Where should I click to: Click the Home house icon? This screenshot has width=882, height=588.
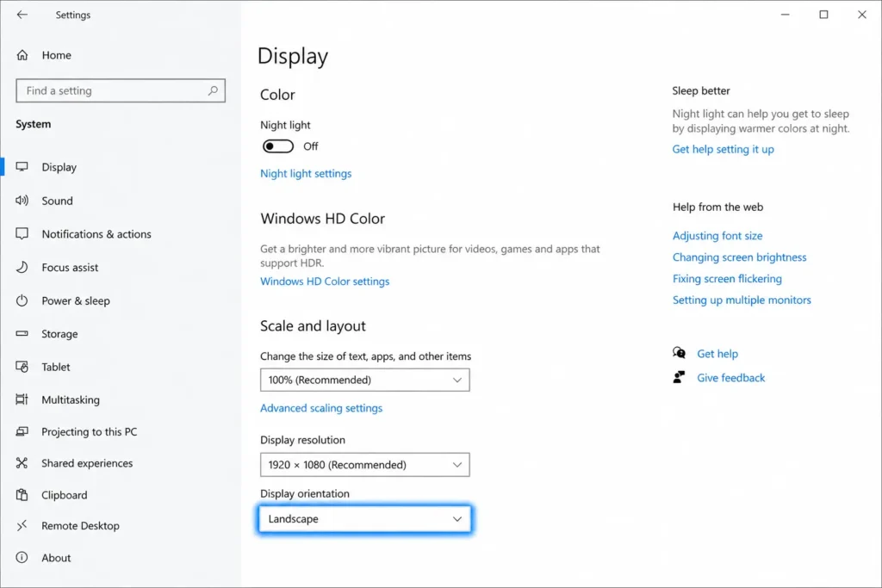pos(22,55)
